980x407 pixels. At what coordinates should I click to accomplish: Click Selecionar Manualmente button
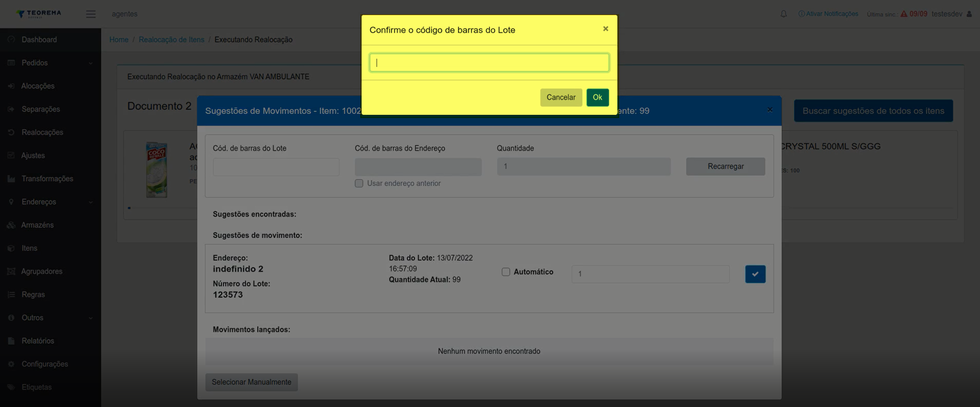click(x=252, y=382)
